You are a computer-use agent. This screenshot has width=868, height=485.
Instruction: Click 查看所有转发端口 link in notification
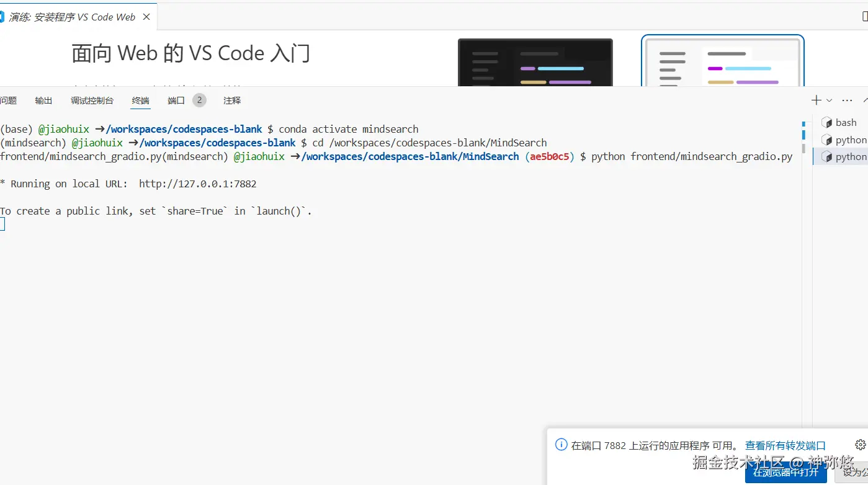pyautogui.click(x=785, y=445)
